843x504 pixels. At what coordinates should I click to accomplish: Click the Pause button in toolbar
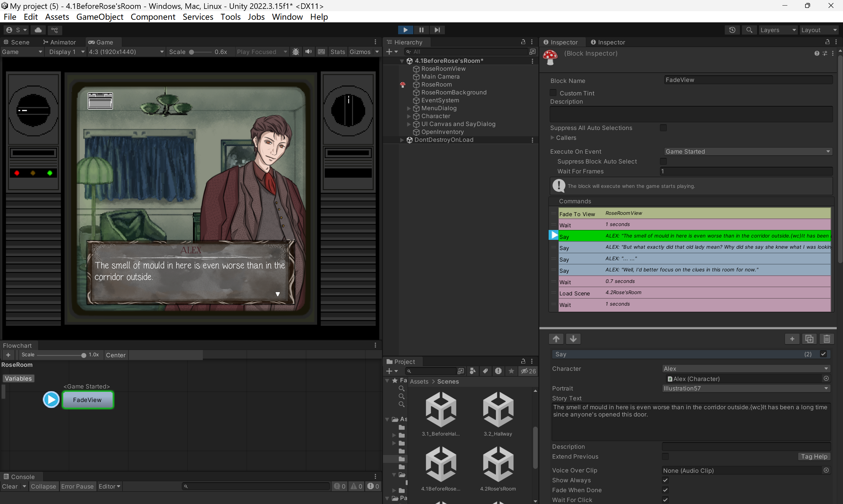(x=421, y=30)
